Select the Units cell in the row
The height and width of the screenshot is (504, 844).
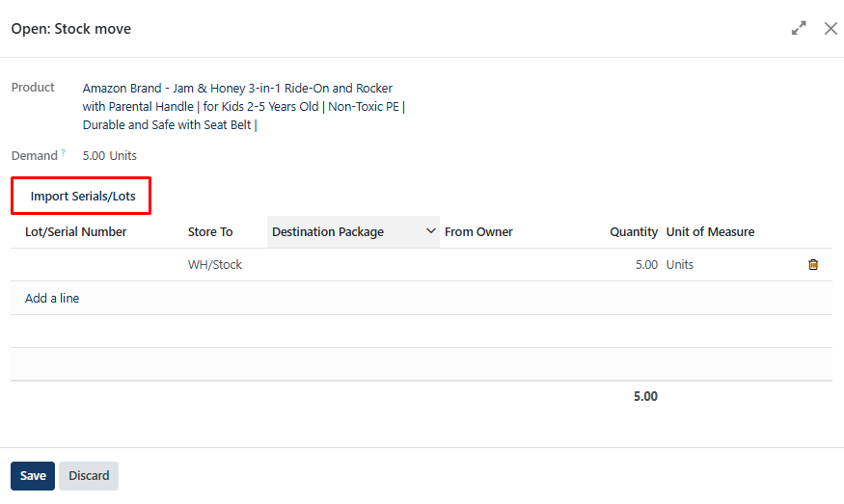coord(680,265)
